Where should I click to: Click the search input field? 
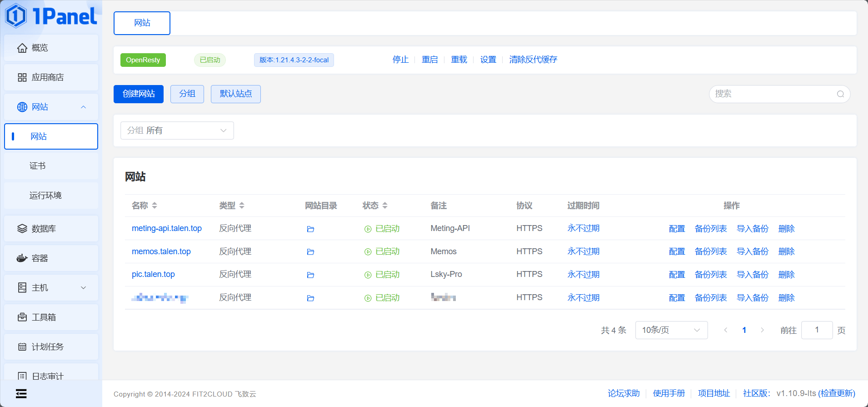773,94
